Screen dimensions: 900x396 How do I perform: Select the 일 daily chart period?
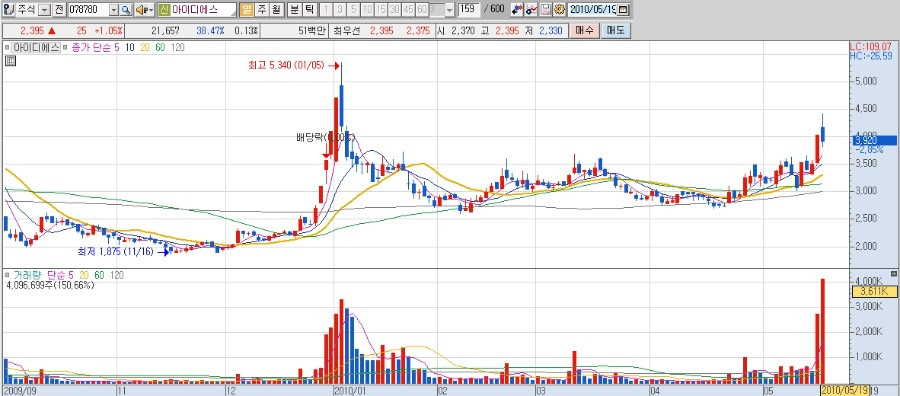click(247, 10)
